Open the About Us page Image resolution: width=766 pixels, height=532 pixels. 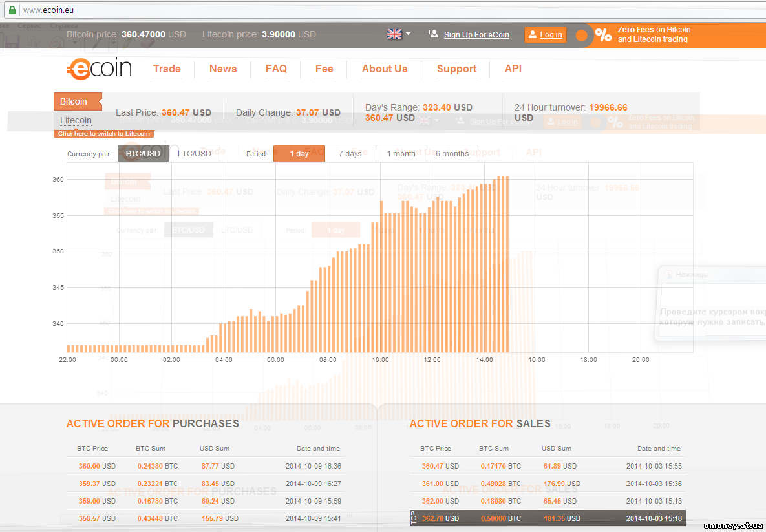(385, 69)
